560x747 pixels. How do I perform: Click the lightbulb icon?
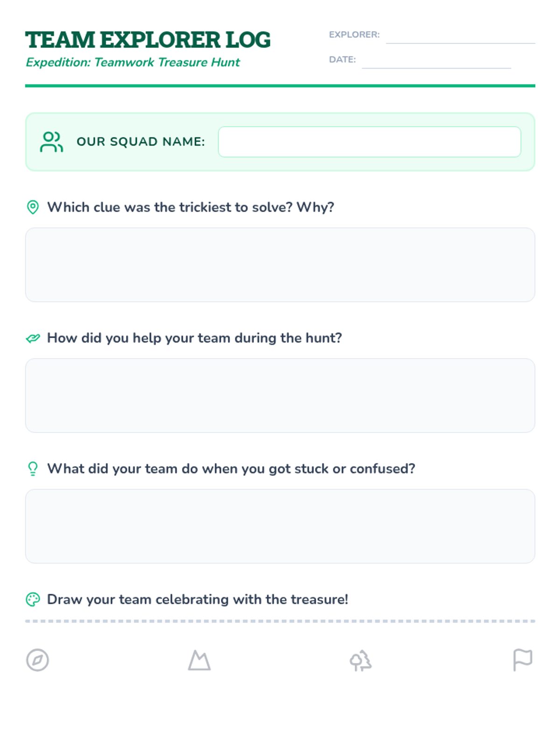[x=33, y=469]
